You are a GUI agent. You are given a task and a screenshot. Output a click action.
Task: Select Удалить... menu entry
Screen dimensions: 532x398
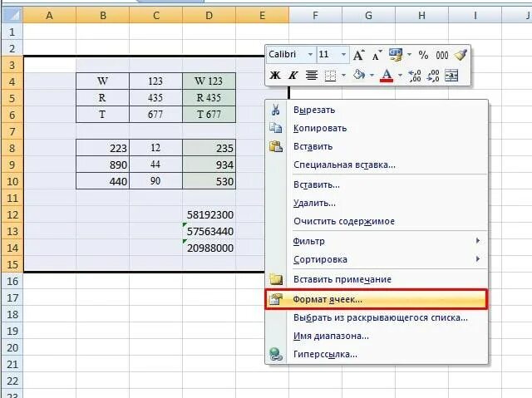(x=377, y=203)
